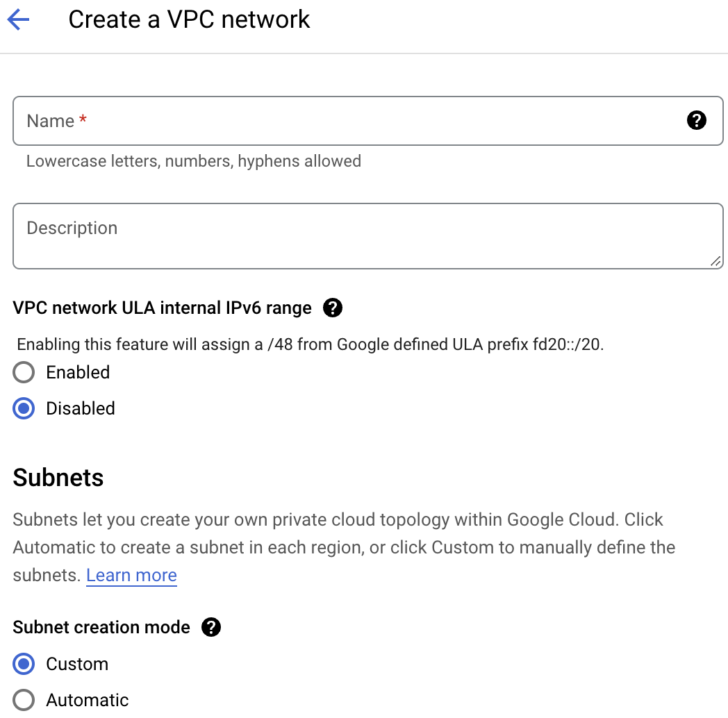Image resolution: width=728 pixels, height=718 pixels.
Task: Open help for the Name field
Action: [696, 120]
